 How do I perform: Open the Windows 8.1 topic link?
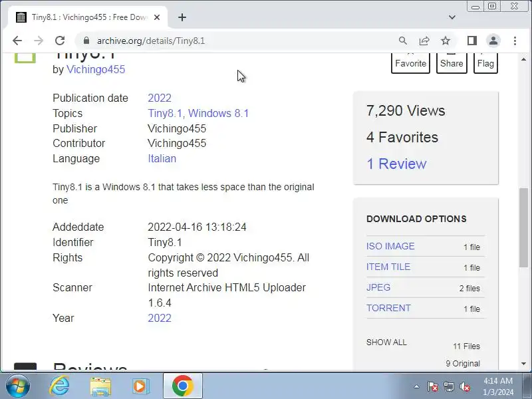[x=218, y=113]
